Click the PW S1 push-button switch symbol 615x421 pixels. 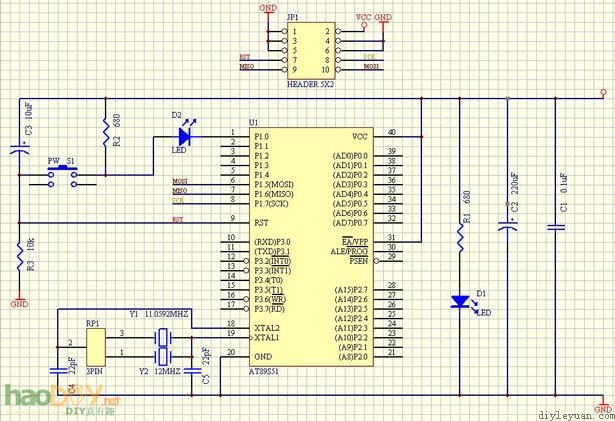click(61, 176)
